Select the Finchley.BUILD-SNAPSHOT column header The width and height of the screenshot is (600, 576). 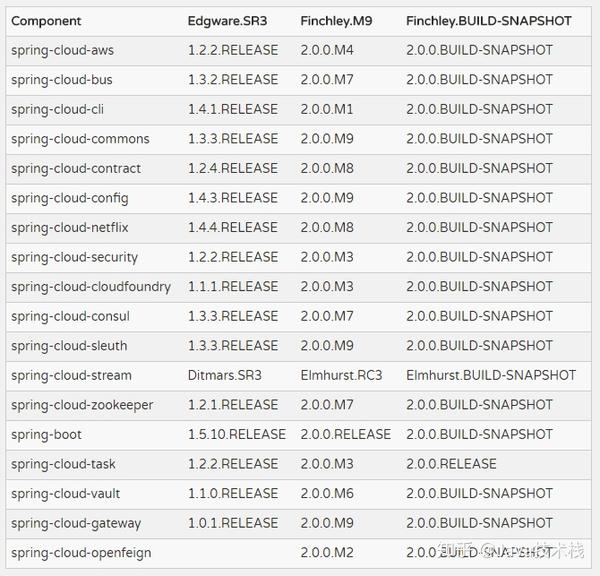[x=489, y=21]
